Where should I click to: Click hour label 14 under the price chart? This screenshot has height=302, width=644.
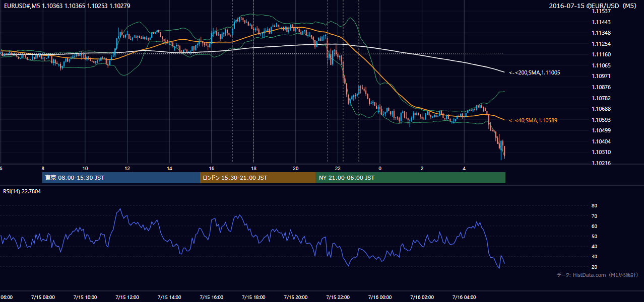coord(169,168)
